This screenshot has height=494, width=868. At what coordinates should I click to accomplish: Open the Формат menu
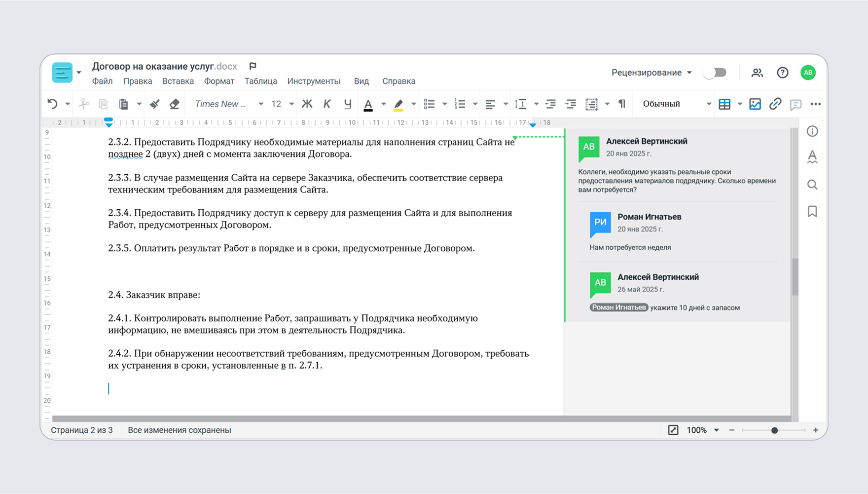219,81
